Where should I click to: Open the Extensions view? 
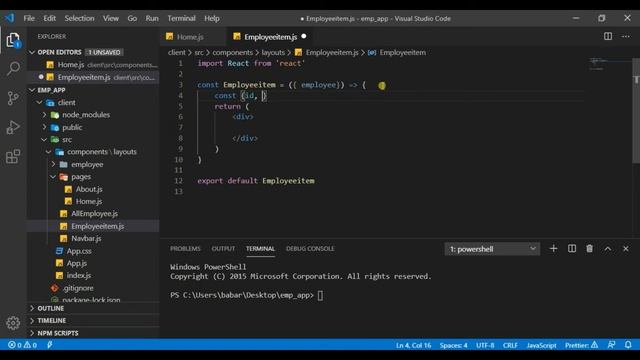pos(13,157)
